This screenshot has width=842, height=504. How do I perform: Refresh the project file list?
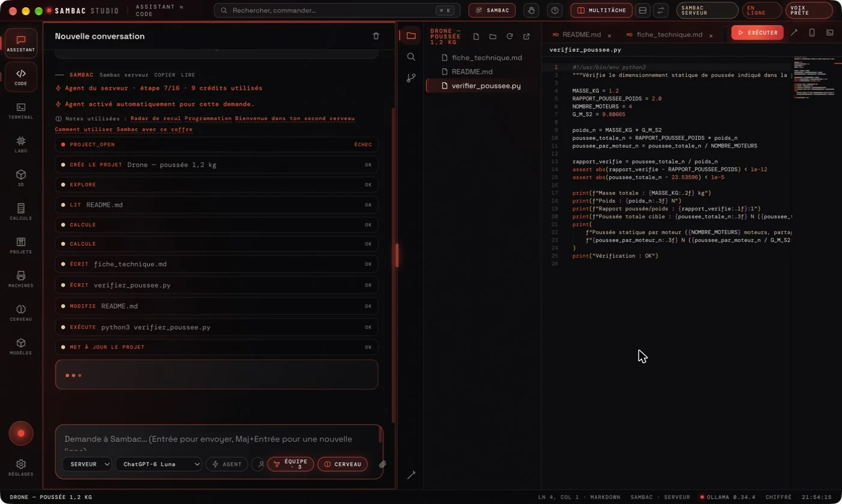point(510,37)
